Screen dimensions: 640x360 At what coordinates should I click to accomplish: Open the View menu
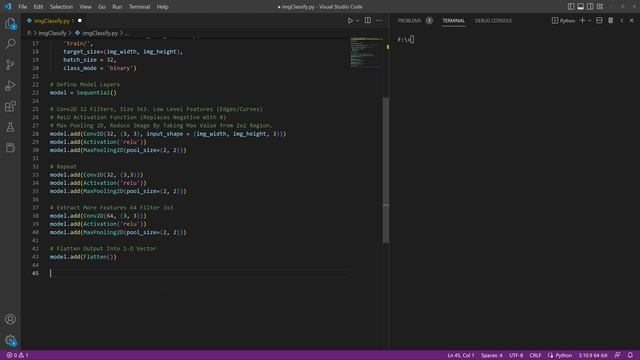point(85,7)
